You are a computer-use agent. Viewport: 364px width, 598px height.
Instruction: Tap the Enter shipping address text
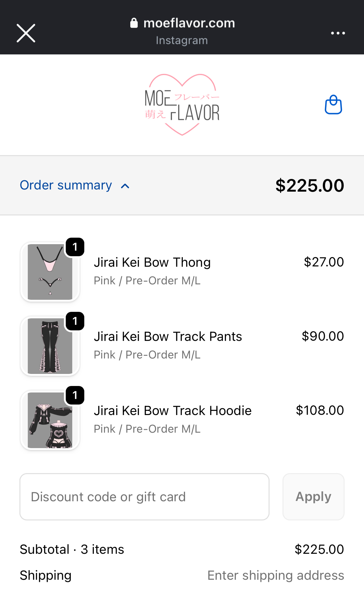coord(276,575)
